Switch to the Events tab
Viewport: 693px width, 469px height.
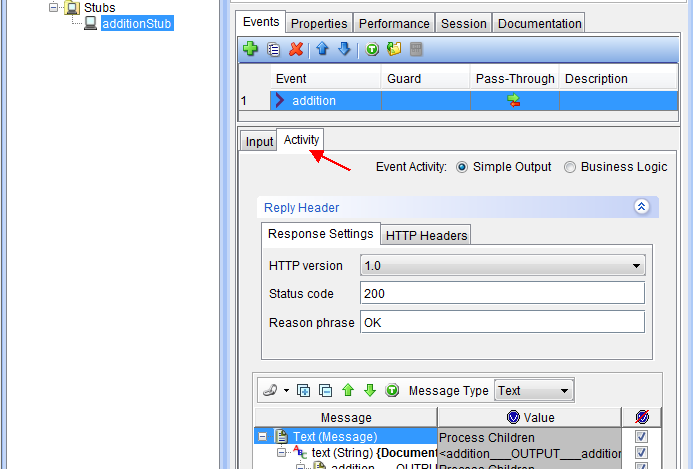pos(261,22)
